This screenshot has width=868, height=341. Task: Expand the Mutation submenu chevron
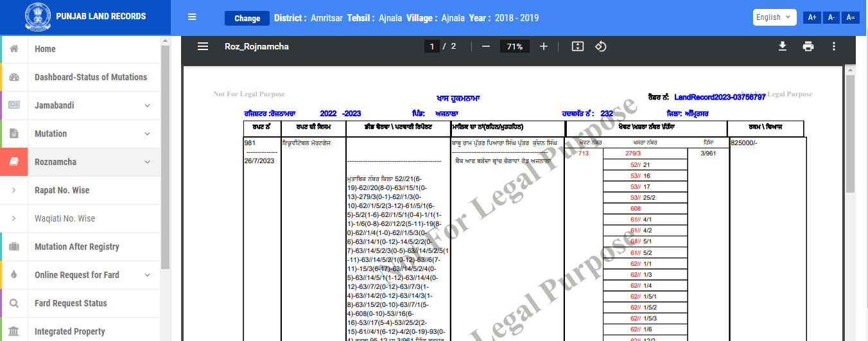coord(147,134)
